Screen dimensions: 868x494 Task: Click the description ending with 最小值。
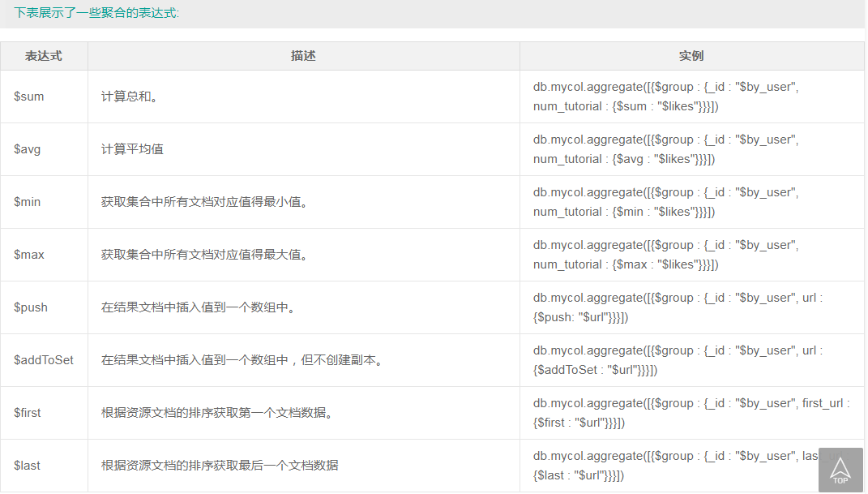point(207,202)
